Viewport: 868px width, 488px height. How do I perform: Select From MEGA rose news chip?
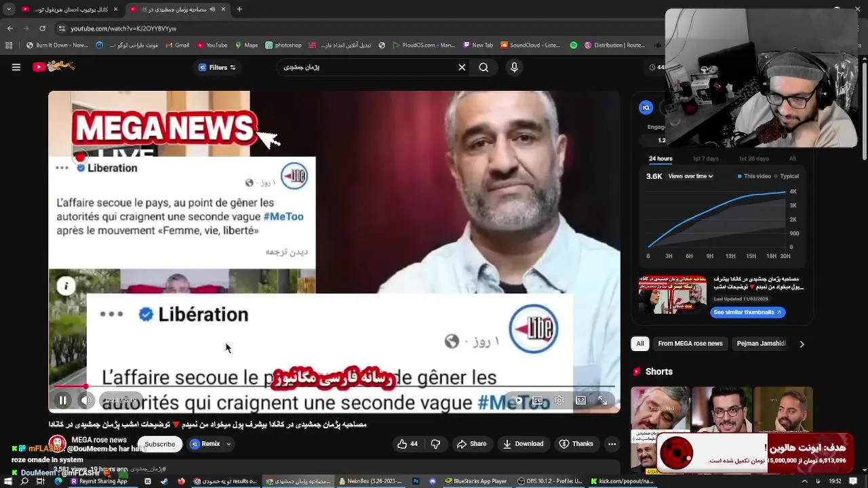pos(690,344)
